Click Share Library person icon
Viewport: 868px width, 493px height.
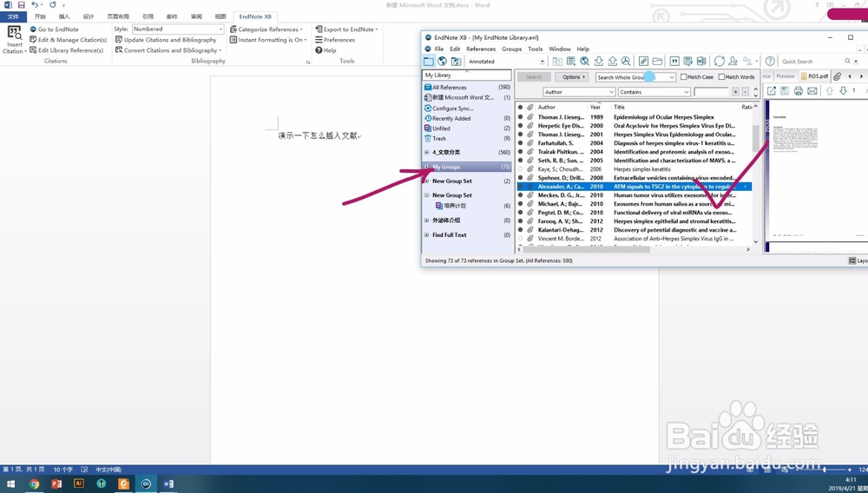pyautogui.click(x=733, y=62)
